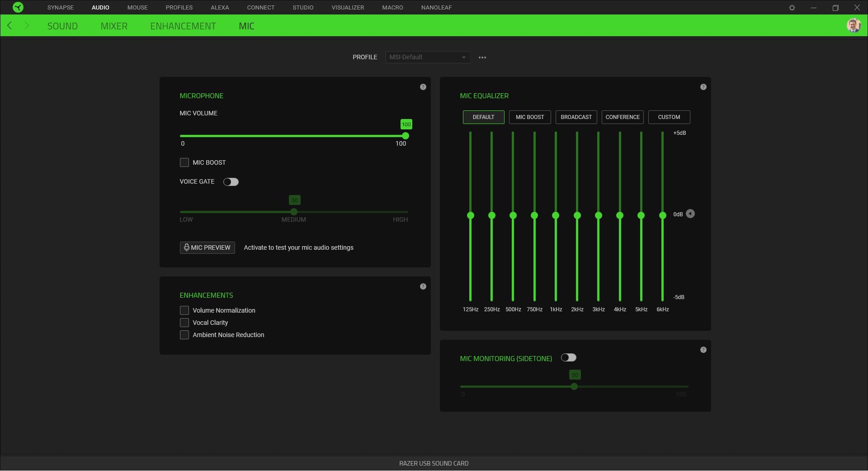Open the Enhancement subtab
The height and width of the screenshot is (471, 868).
pyautogui.click(x=183, y=26)
